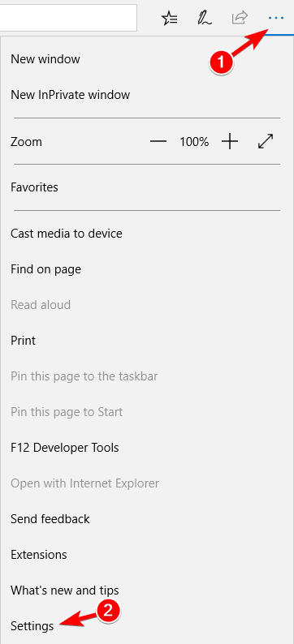
Task: Open a New InPrivate window
Action: [141, 95]
